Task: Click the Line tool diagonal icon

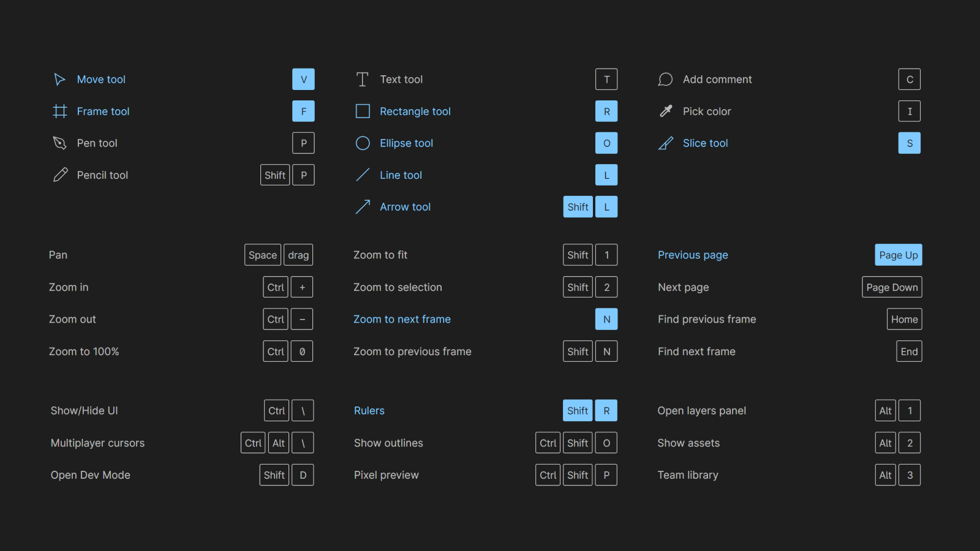Action: [x=363, y=175]
